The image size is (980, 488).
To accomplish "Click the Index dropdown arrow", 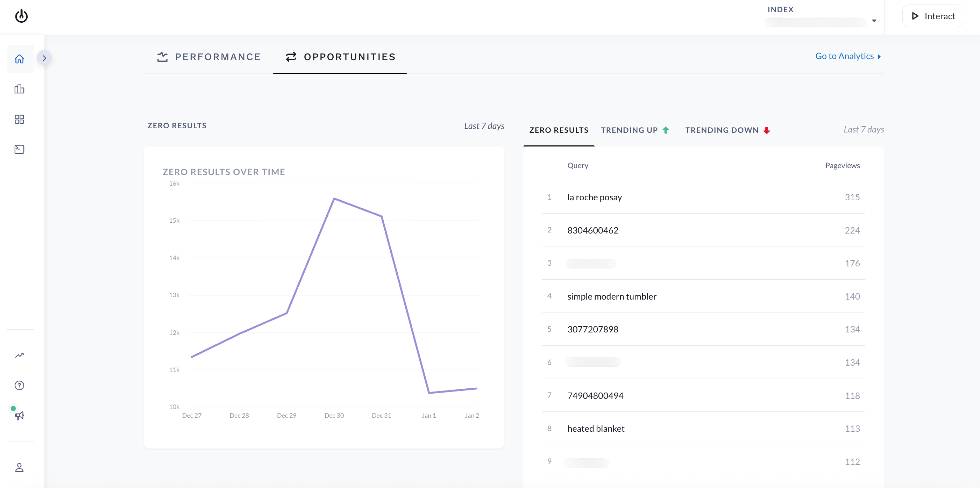I will point(874,21).
